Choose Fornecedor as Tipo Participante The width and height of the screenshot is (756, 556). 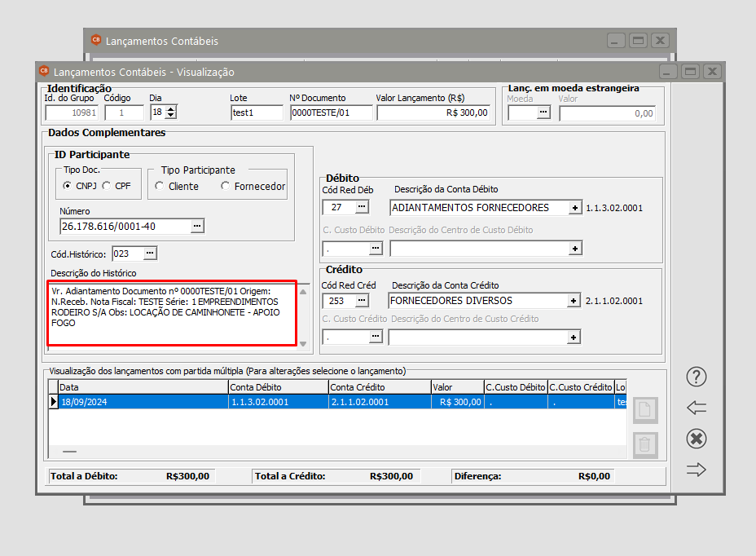coord(225,186)
